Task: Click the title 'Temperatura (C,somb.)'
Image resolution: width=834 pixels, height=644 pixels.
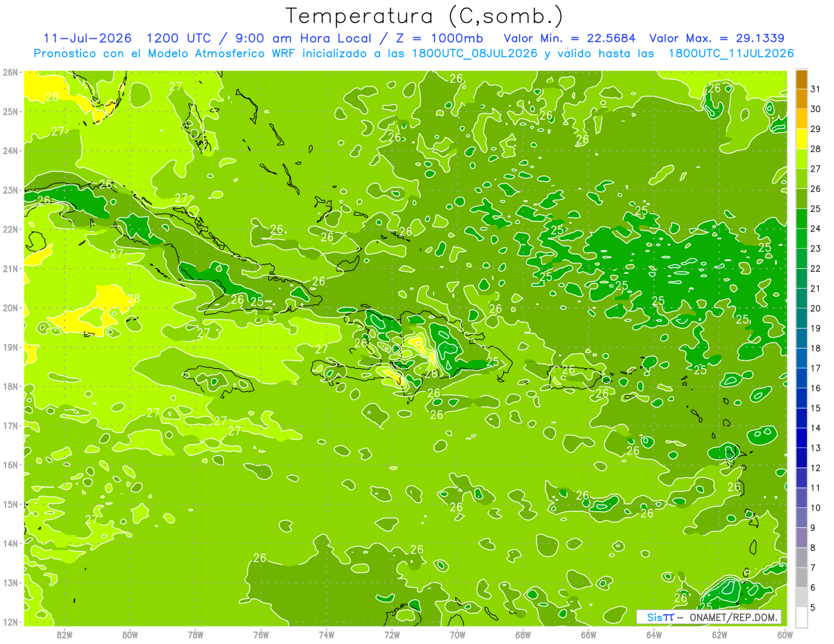Action: coord(425,16)
